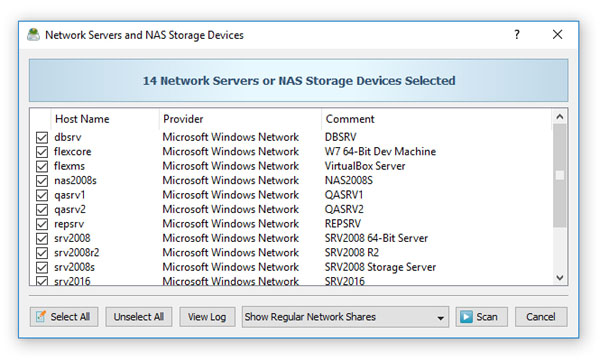The height and width of the screenshot is (361, 600).
Task: Select the nas2008s host name
Action: (75, 180)
